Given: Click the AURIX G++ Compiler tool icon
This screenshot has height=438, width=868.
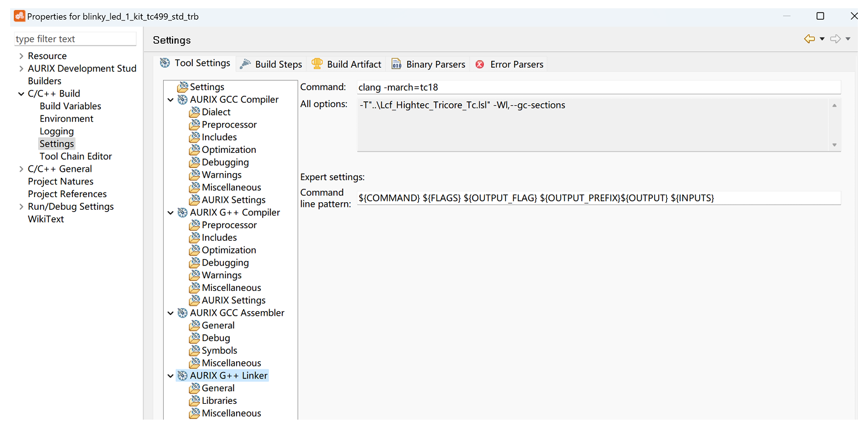Looking at the screenshot, I should [x=183, y=212].
